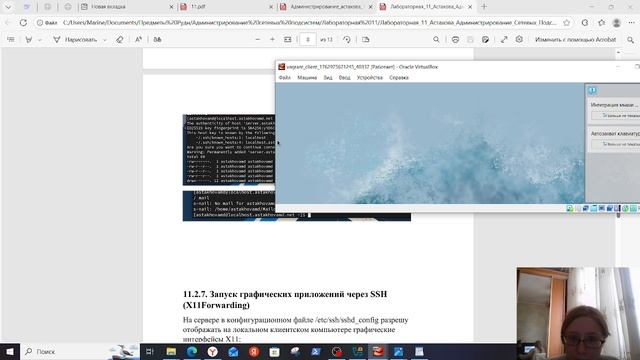Image resolution: width=640 pixels, height=360 pixels.
Task: Open the red Yandex icon on taskbar
Action: pyautogui.click(x=254, y=351)
